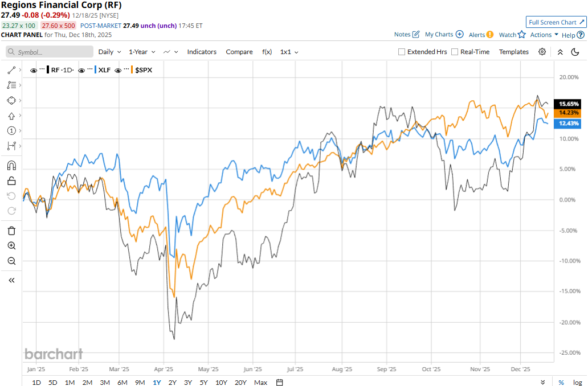Open $SPX series options ellipsis

[x=126, y=69]
